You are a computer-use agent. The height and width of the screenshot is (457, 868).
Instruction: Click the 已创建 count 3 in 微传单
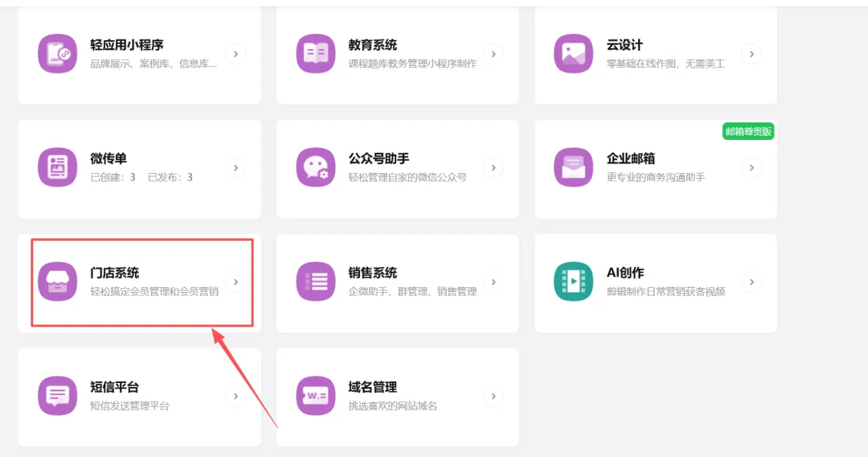pos(133,177)
